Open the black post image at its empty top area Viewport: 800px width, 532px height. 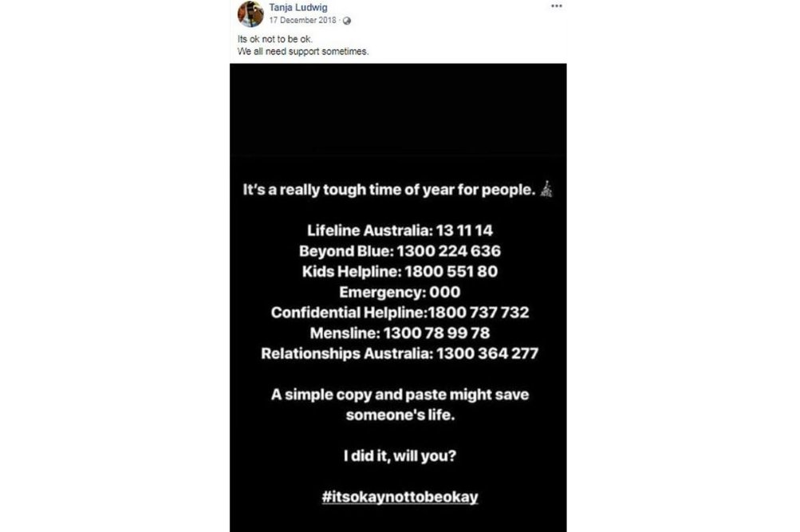398,109
